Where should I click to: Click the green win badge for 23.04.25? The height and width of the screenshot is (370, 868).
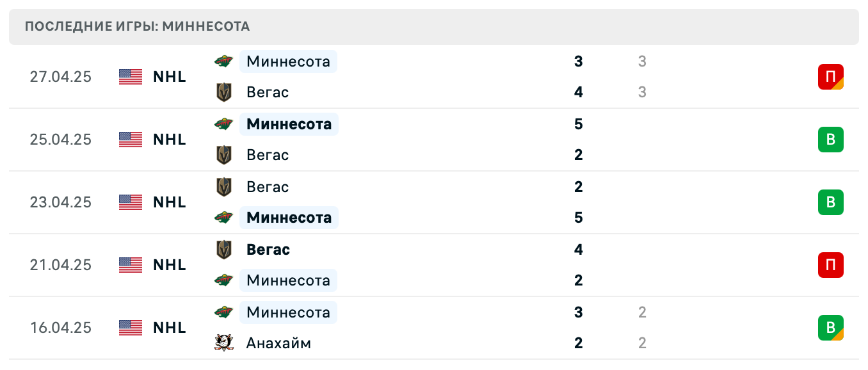pos(830,202)
